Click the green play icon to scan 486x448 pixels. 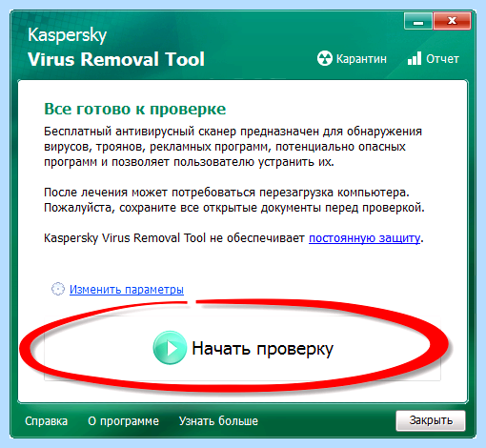[170, 348]
